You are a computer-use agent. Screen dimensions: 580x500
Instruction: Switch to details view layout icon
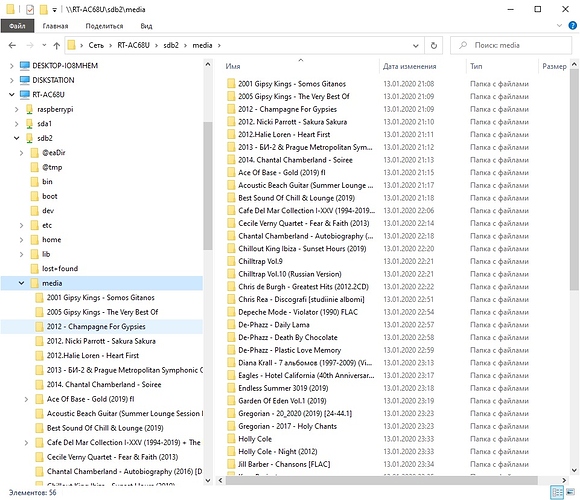[557, 492]
